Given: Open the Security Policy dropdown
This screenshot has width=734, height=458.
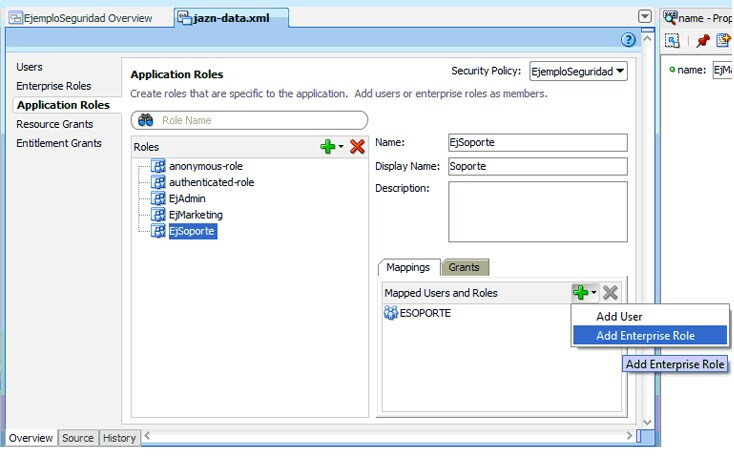Looking at the screenshot, I should coord(579,71).
